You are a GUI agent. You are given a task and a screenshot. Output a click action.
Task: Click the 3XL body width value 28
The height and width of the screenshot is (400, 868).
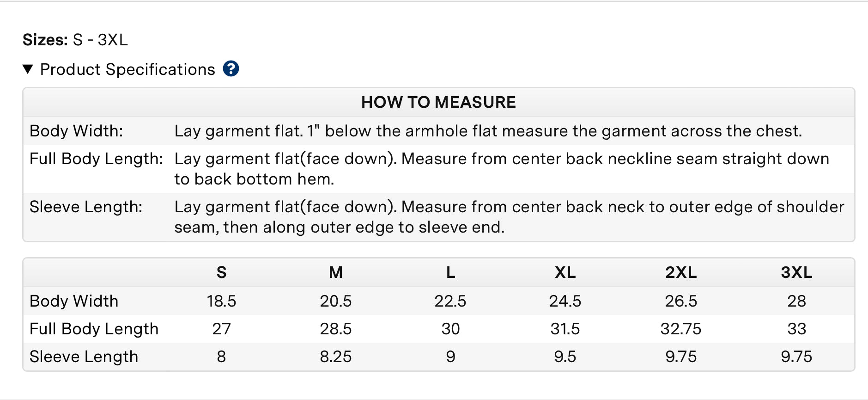(x=796, y=301)
